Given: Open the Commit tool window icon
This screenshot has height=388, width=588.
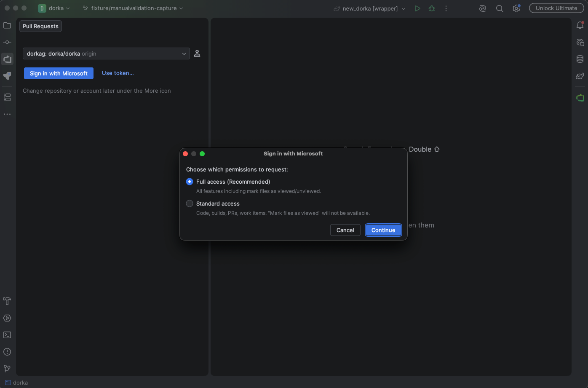Looking at the screenshot, I should [7, 42].
